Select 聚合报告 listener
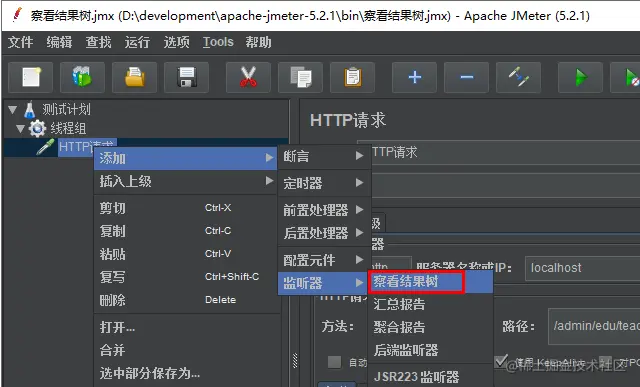 [x=431, y=327]
